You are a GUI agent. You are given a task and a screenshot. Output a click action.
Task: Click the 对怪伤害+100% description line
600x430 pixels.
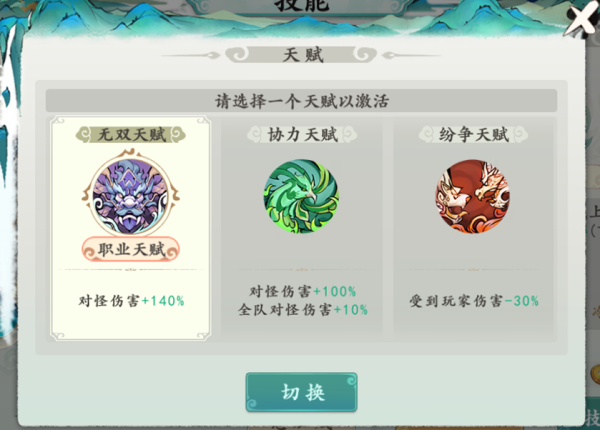303,292
